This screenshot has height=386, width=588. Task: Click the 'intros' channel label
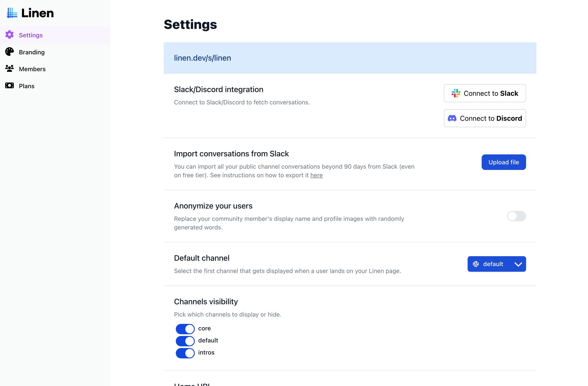point(206,352)
